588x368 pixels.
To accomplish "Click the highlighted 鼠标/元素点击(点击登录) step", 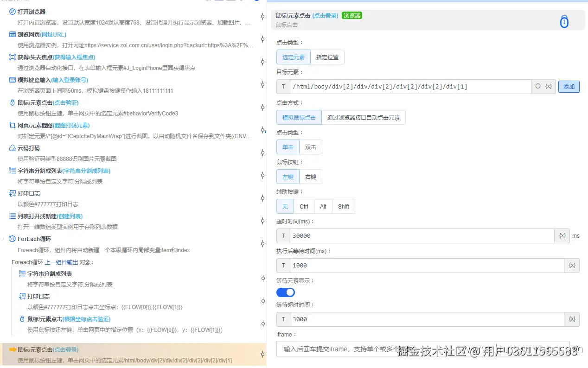I will point(133,355).
